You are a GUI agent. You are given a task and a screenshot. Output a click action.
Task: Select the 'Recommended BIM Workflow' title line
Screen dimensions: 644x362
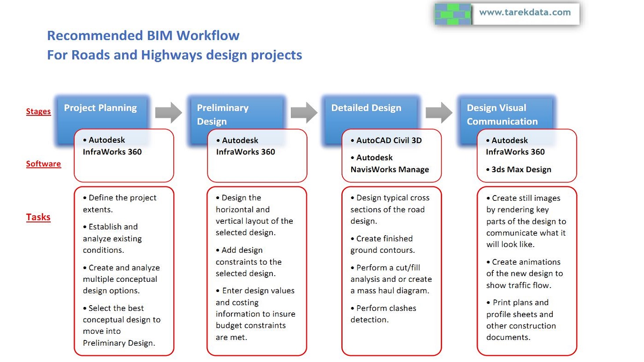[143, 35]
